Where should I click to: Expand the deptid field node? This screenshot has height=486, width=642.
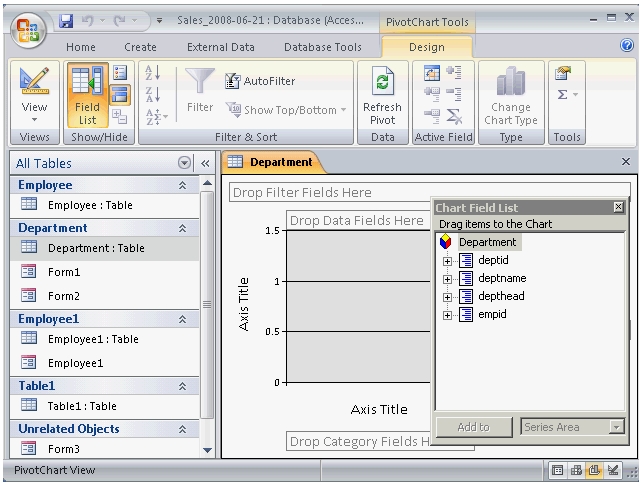[x=447, y=261]
